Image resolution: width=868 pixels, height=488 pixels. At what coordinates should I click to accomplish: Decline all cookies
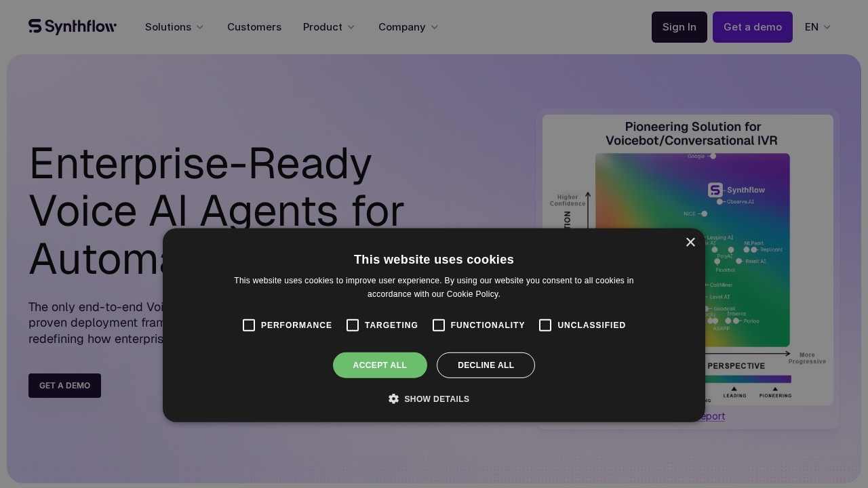coord(486,365)
